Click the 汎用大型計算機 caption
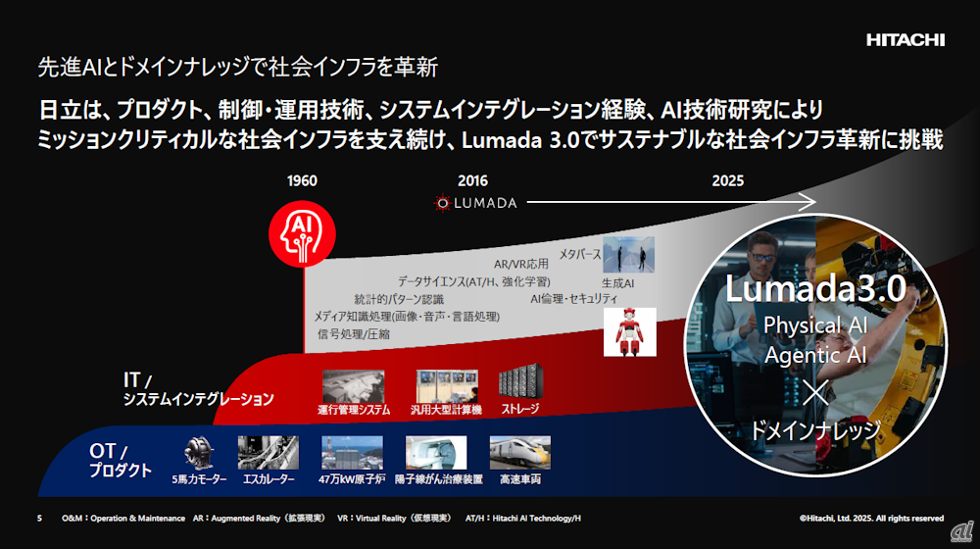 (446, 410)
